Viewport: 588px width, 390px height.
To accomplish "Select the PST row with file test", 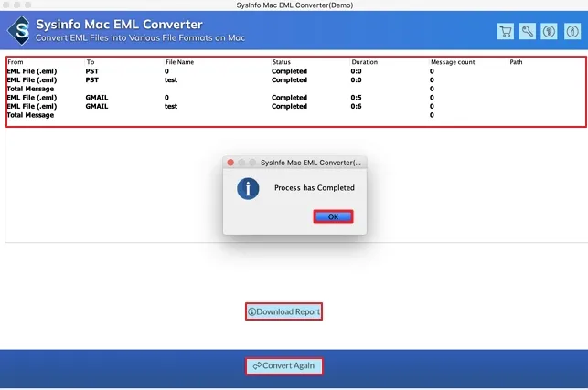I will click(x=296, y=79).
